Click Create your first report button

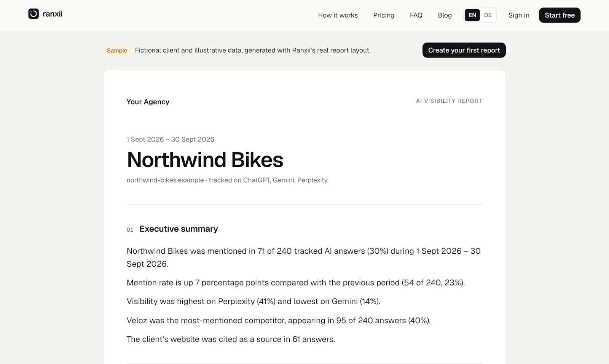click(x=464, y=50)
